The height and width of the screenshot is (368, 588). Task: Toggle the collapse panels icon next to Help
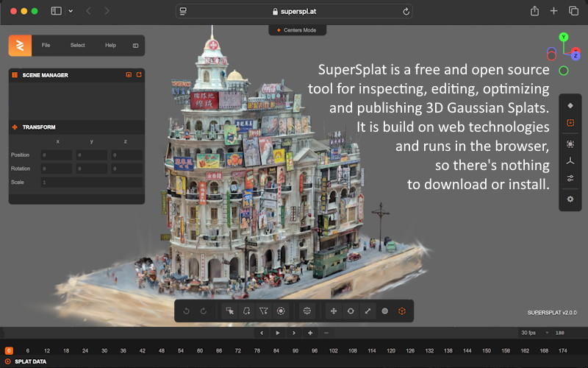pos(135,46)
